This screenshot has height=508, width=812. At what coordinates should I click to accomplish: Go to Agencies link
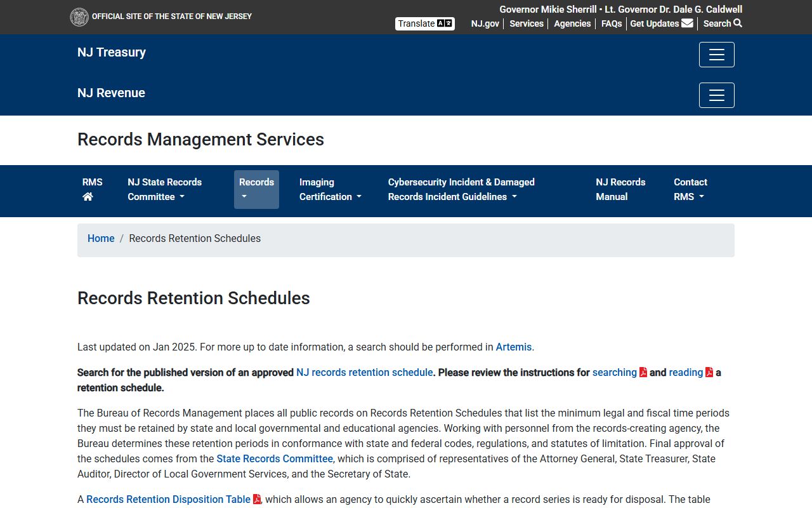click(x=572, y=23)
